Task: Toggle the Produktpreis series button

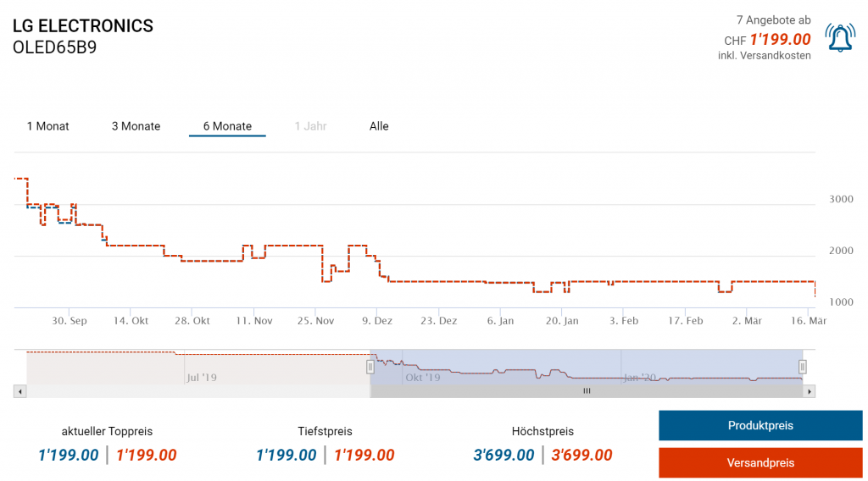Action: pyautogui.click(x=760, y=425)
